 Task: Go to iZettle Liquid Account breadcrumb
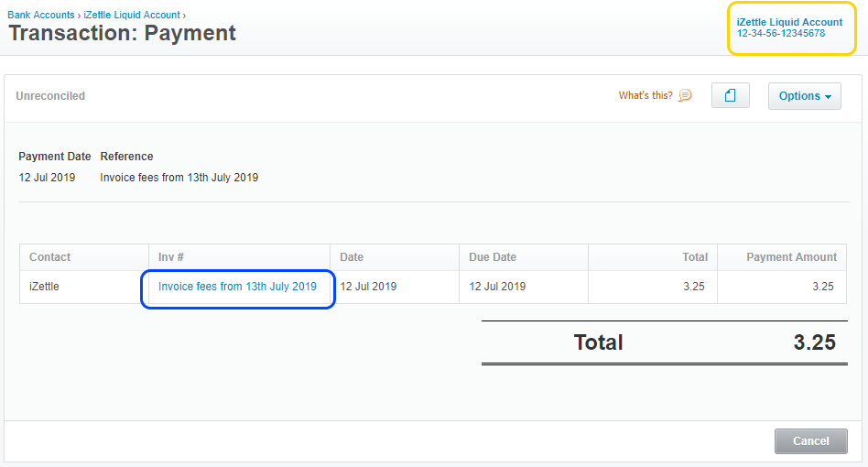coord(132,15)
